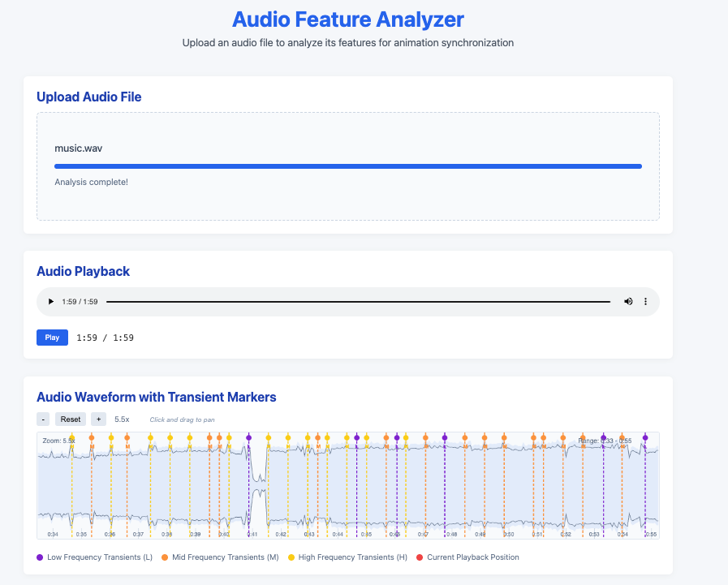
Task: Click the 'Range: 0:33 - 0:55' overlay label
Action: pyautogui.click(x=605, y=441)
